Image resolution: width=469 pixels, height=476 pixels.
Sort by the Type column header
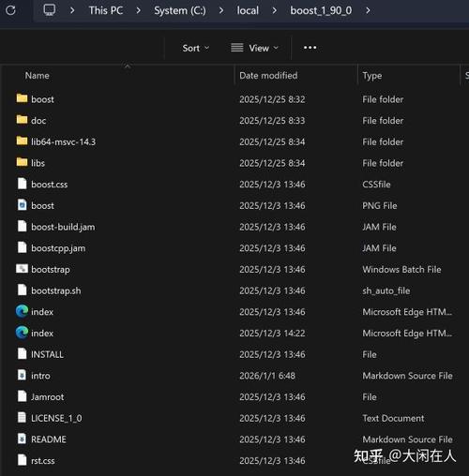coord(372,76)
